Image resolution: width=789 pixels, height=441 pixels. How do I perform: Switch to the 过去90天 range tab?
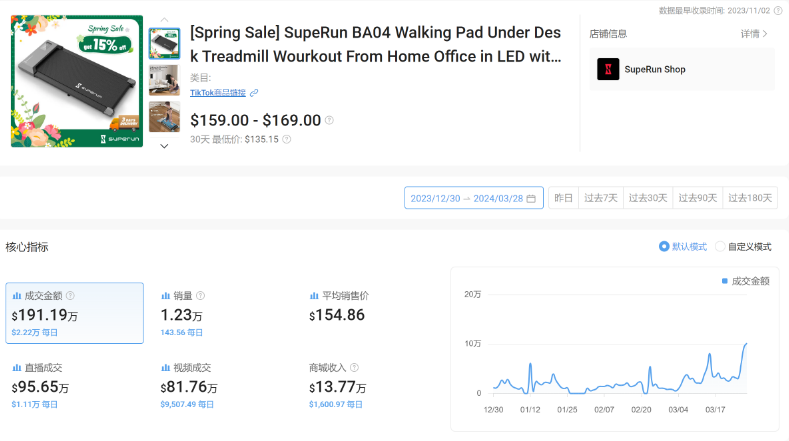tap(697, 198)
